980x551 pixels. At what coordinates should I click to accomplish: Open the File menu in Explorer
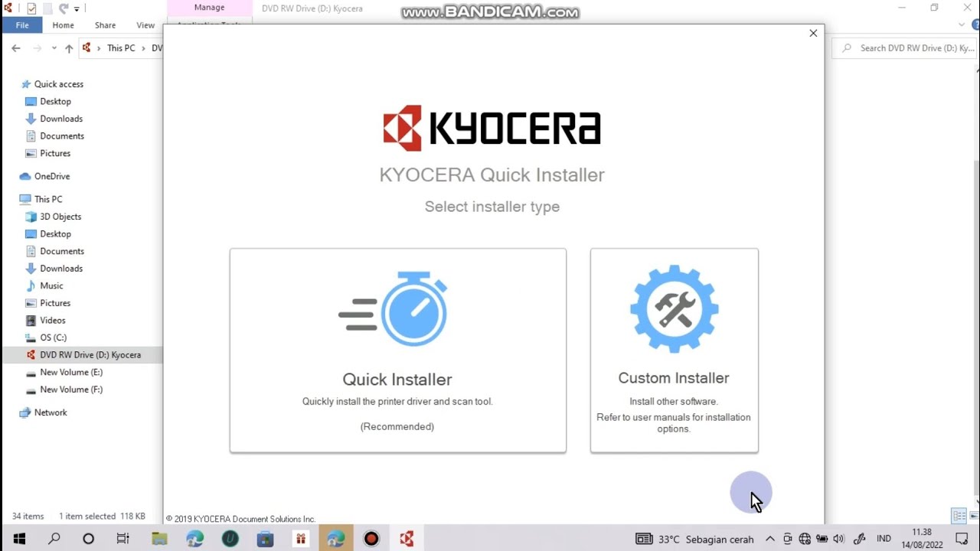click(x=22, y=25)
